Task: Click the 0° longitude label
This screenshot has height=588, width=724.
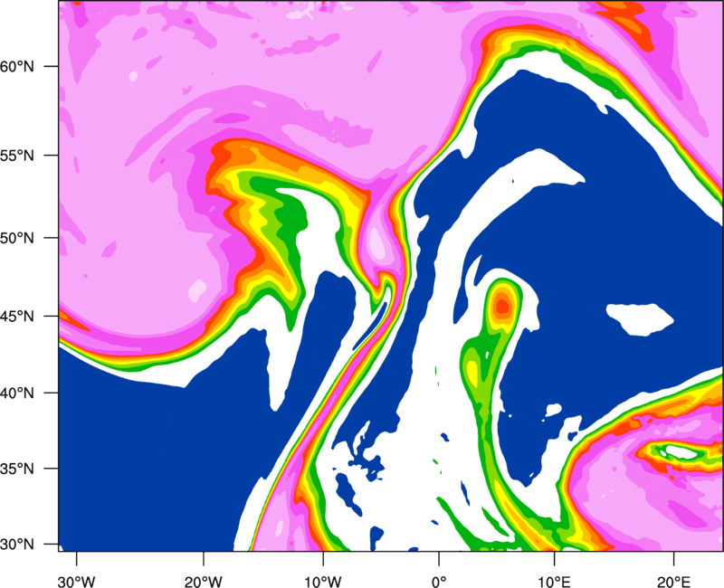Action: (x=439, y=582)
